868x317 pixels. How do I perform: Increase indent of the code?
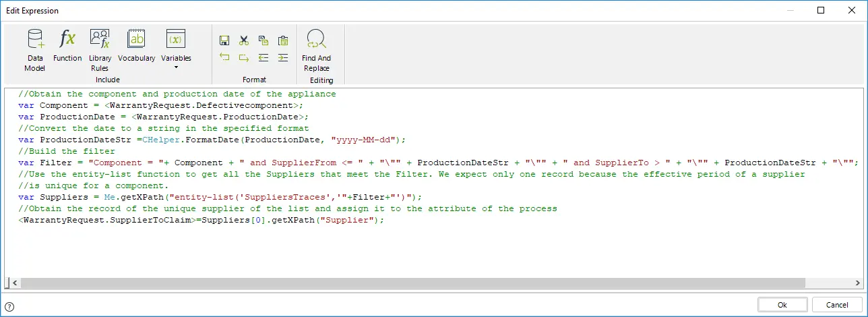[x=283, y=57]
